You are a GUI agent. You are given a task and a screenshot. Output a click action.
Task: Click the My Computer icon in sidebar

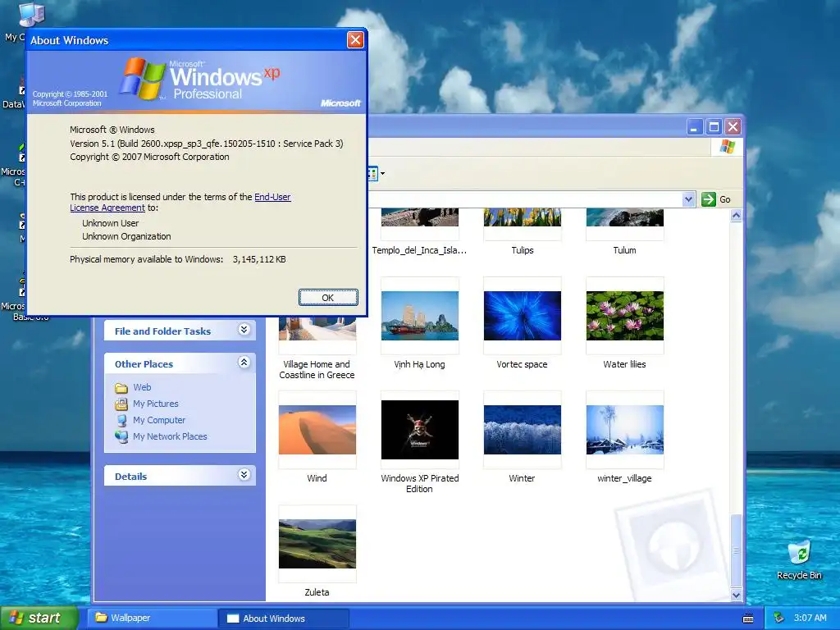click(121, 421)
